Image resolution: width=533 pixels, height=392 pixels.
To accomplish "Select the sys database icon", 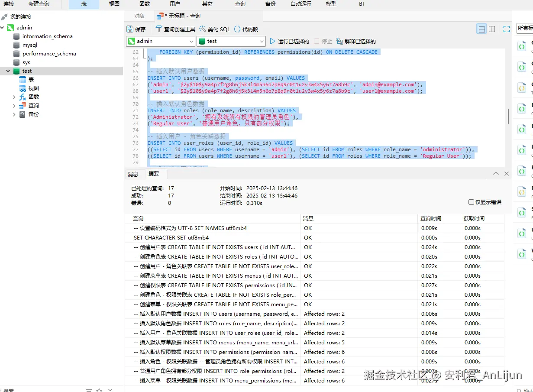I will coord(16,62).
